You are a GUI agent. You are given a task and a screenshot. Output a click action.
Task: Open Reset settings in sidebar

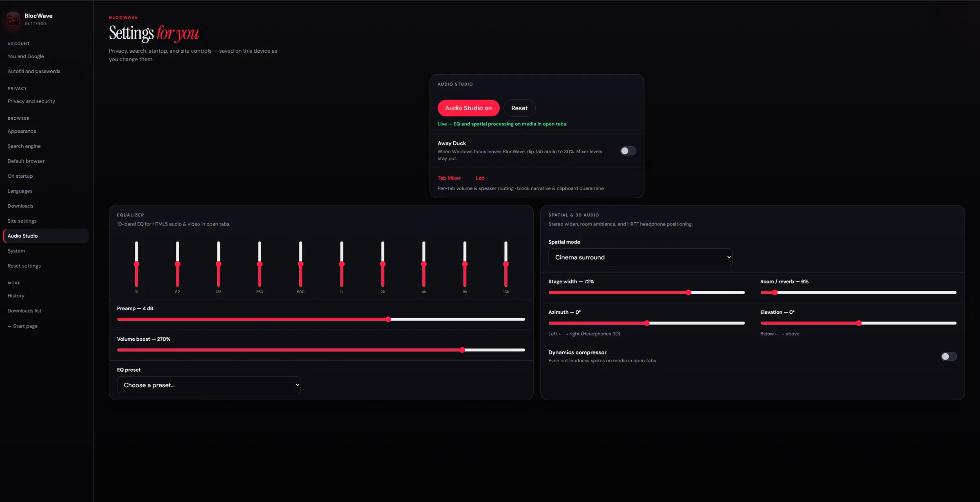click(46, 266)
